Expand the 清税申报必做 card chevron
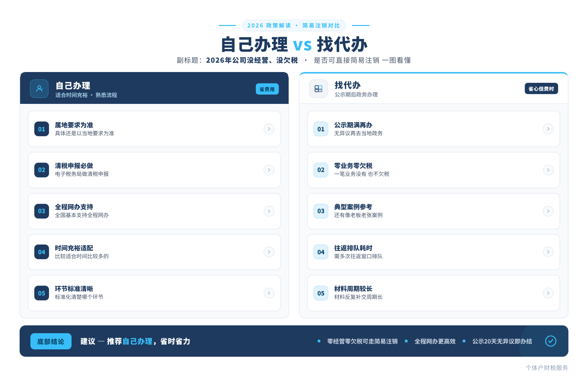The image size is (588, 392). [x=269, y=170]
